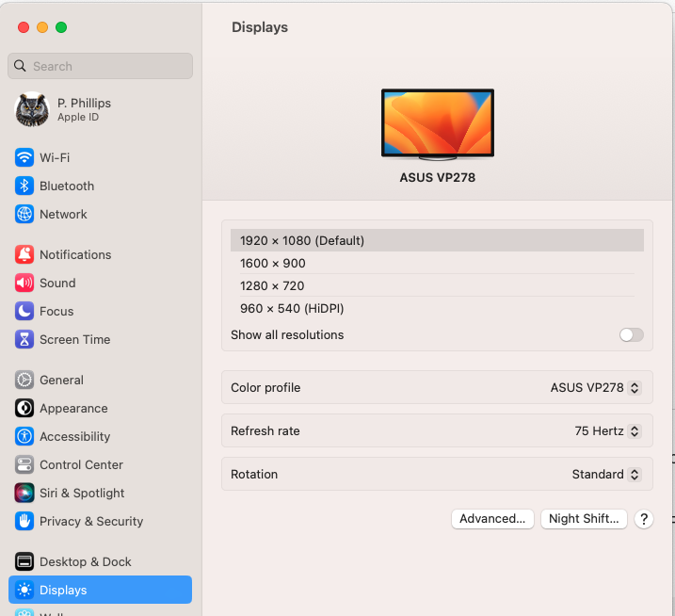Click the Privacy & Security hand icon
The width and height of the screenshot is (675, 616).
click(x=24, y=521)
